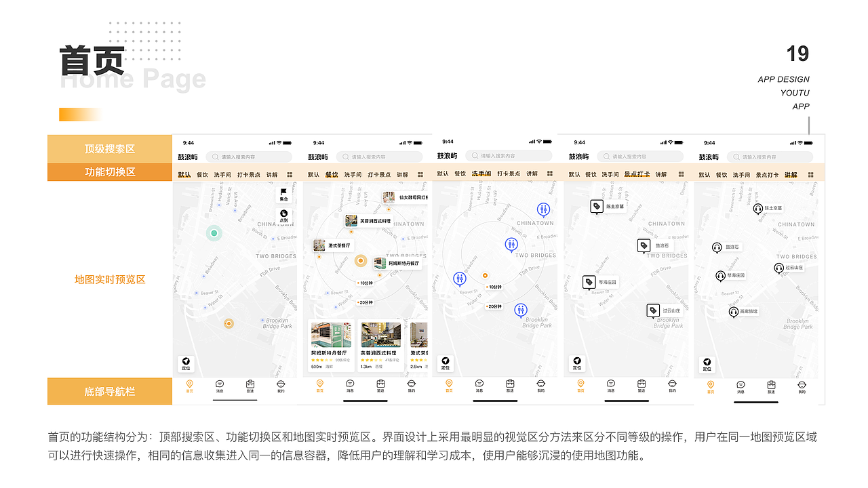Screen dimensions: 868x488
Task: Tap headphone icon for 过云山庄 audio guide
Action: [779, 268]
